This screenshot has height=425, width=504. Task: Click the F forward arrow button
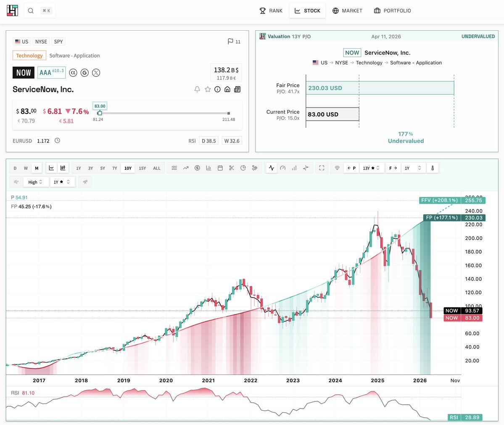[393, 168]
